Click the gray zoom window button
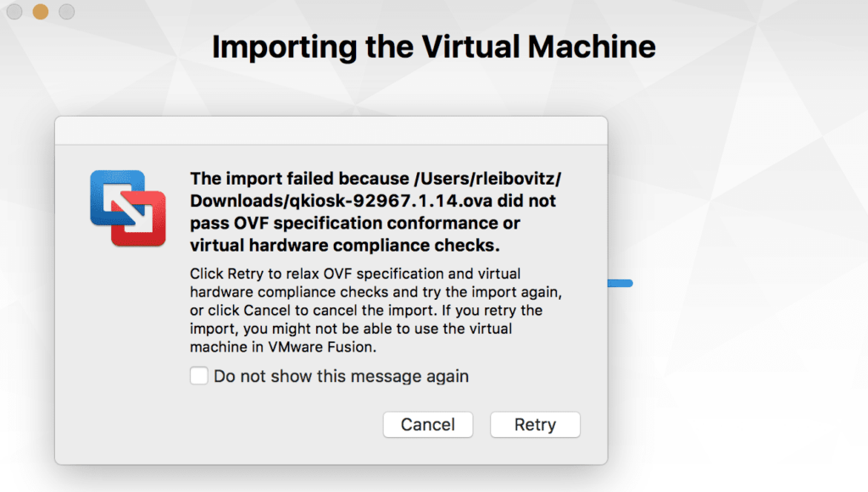 click(x=66, y=12)
